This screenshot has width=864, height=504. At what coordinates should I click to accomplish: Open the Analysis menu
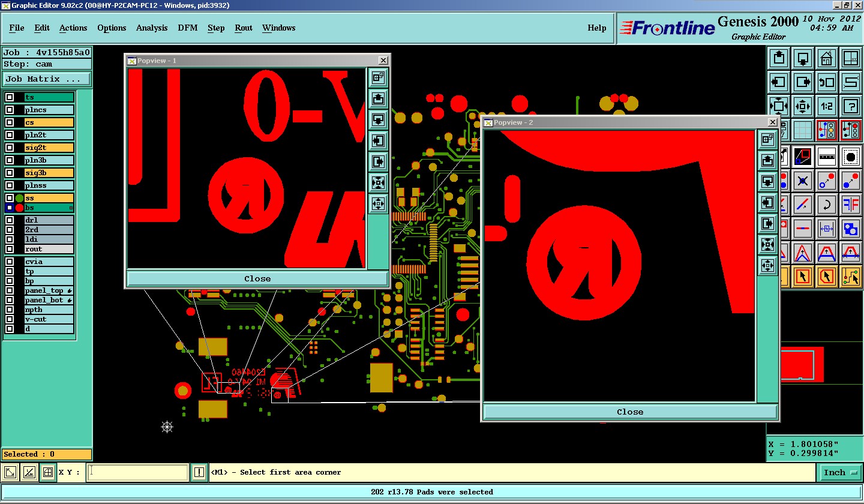[152, 28]
